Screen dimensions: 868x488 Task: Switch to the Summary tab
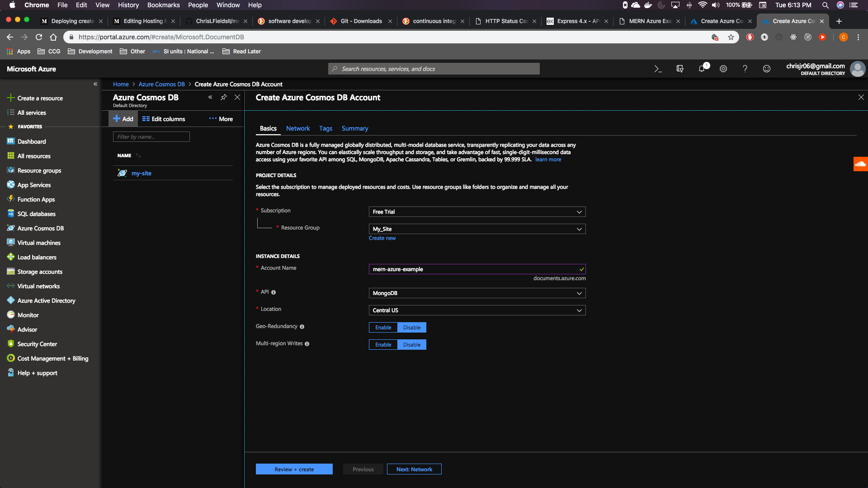pyautogui.click(x=354, y=128)
